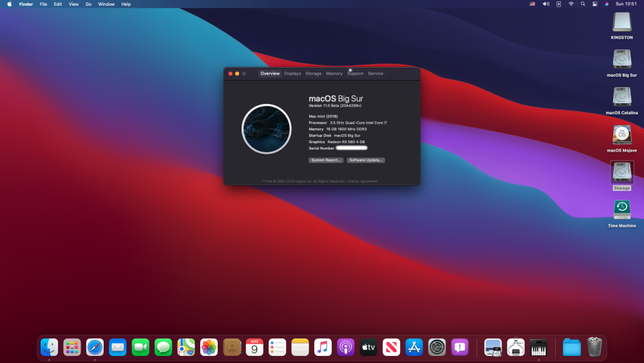Launch Music from the Dock

coord(323,348)
